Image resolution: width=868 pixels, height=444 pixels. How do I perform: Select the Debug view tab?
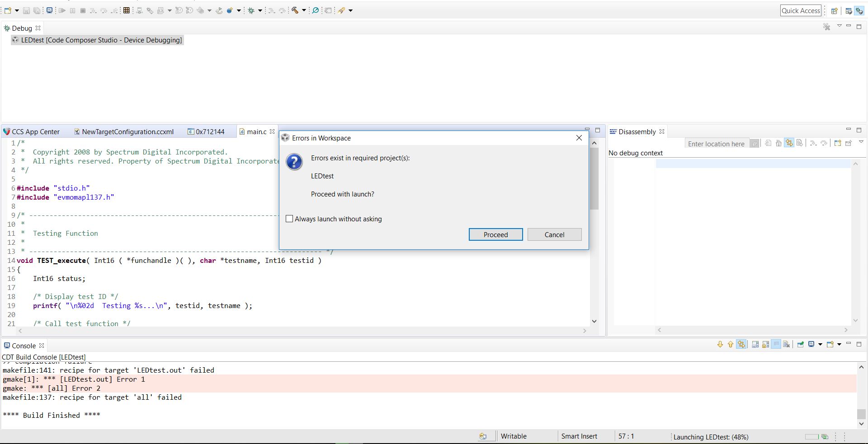(22, 28)
